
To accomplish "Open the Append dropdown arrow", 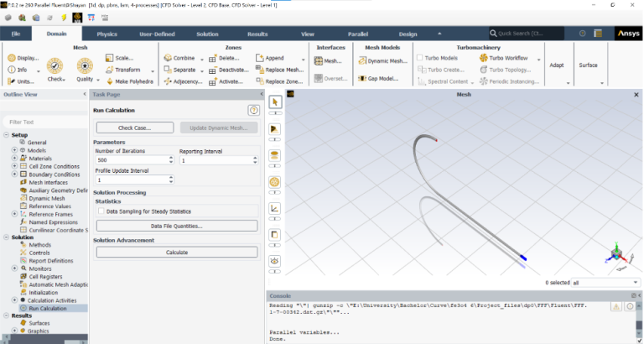I will click(303, 59).
